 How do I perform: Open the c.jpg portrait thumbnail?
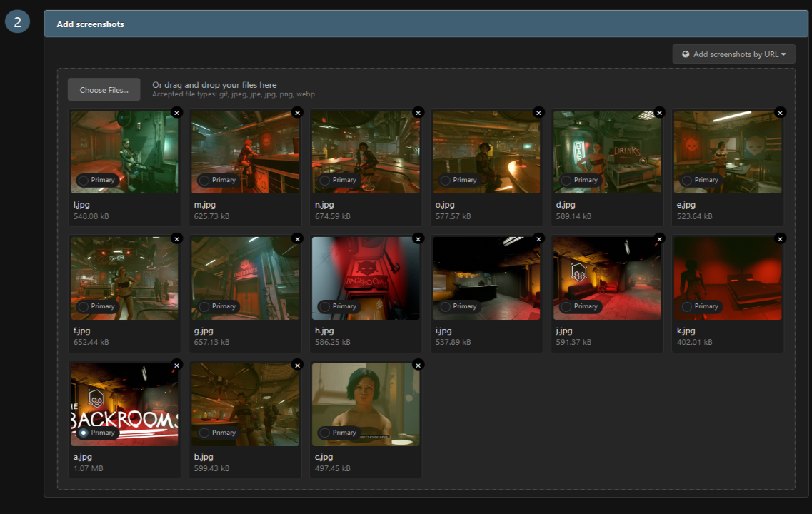click(x=366, y=405)
